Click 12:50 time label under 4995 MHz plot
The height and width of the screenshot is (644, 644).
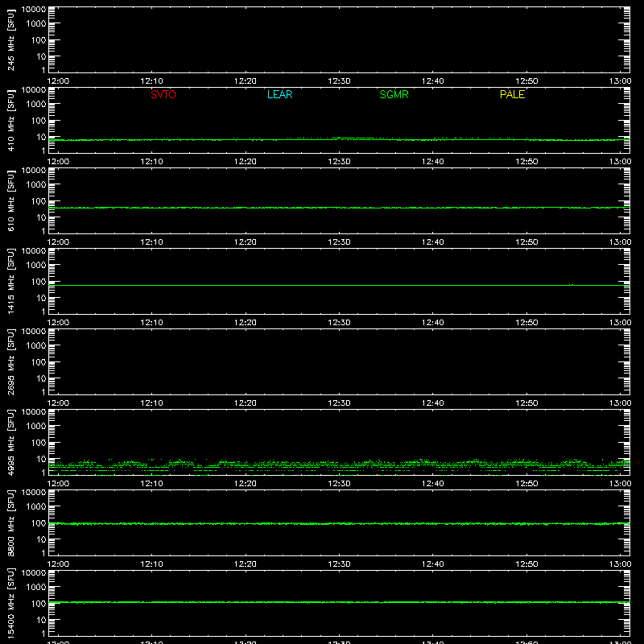click(x=526, y=484)
